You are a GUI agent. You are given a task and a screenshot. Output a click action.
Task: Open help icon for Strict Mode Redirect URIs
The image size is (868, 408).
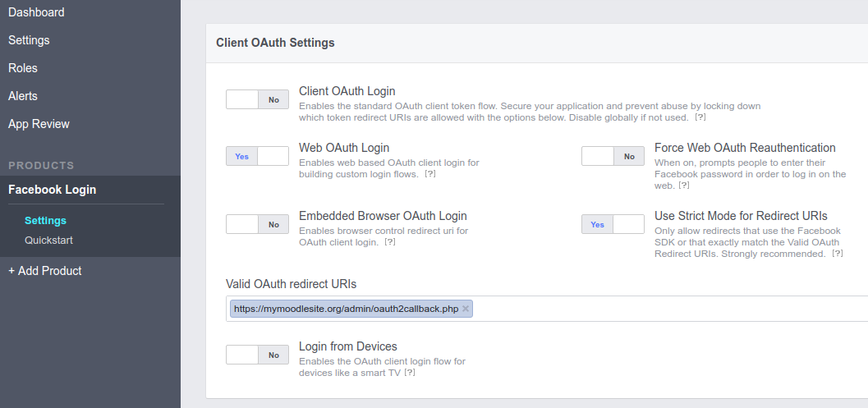click(x=837, y=254)
